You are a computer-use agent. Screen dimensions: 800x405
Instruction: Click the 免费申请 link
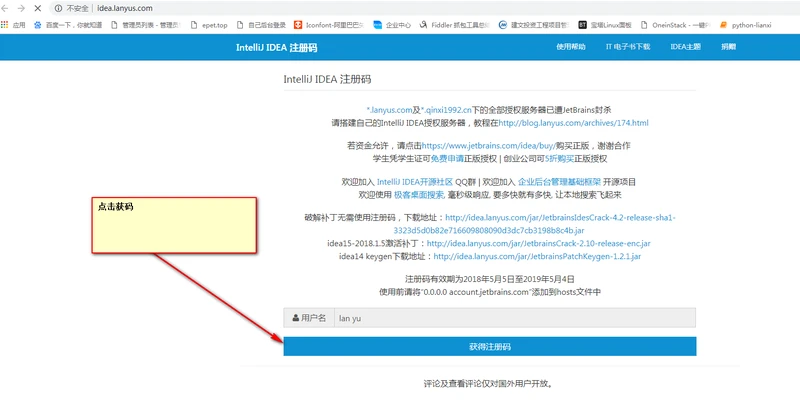point(447,159)
